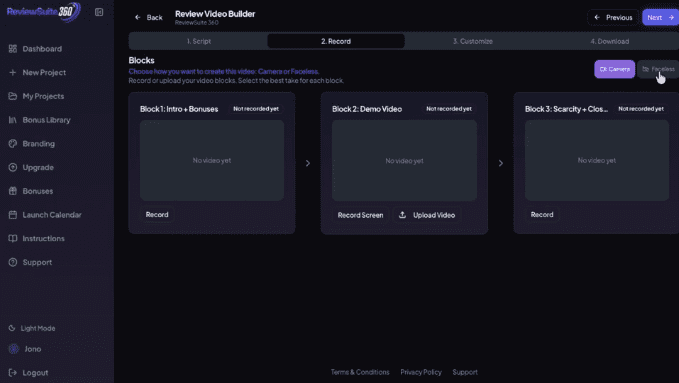Open the Terms & Conditions footer link
679x383 pixels.
click(x=360, y=372)
